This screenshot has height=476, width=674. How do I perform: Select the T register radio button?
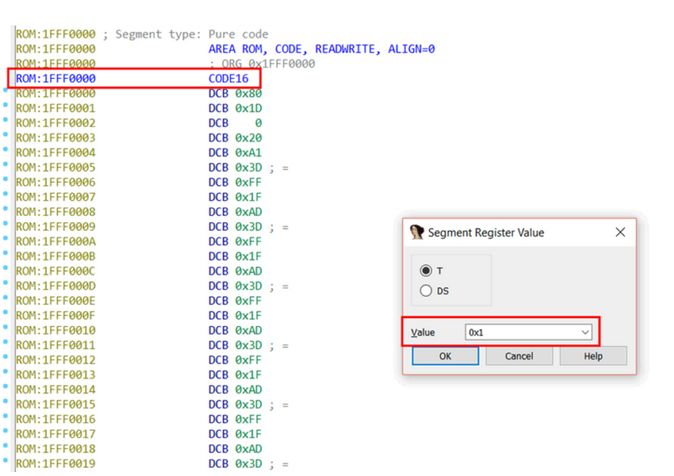click(x=426, y=270)
